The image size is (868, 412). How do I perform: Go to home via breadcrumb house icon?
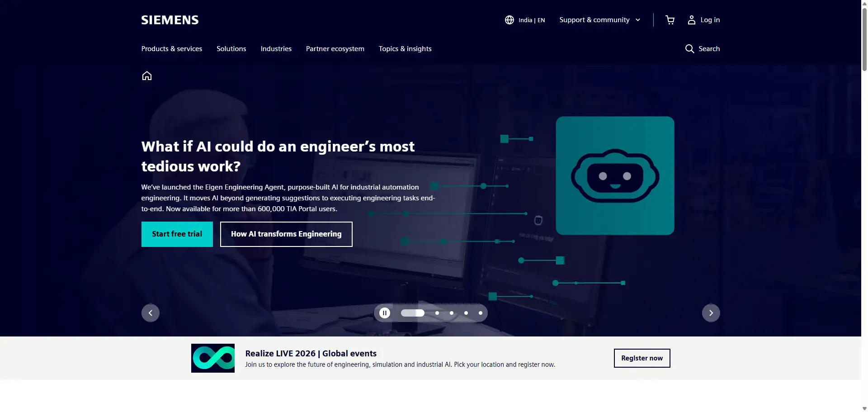pos(147,76)
